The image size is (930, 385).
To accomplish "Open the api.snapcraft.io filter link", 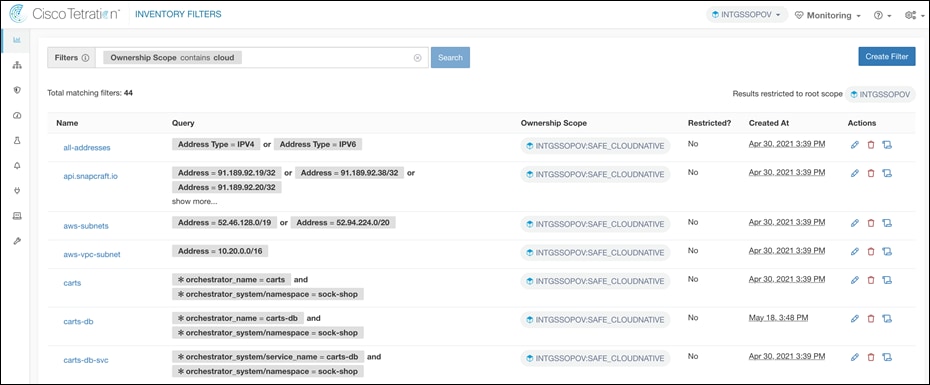I will coord(90,176).
